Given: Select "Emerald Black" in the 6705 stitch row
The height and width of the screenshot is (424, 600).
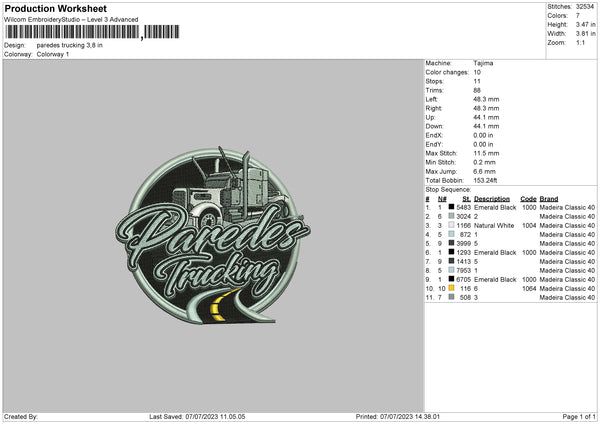Looking at the screenshot, I should 495,279.
